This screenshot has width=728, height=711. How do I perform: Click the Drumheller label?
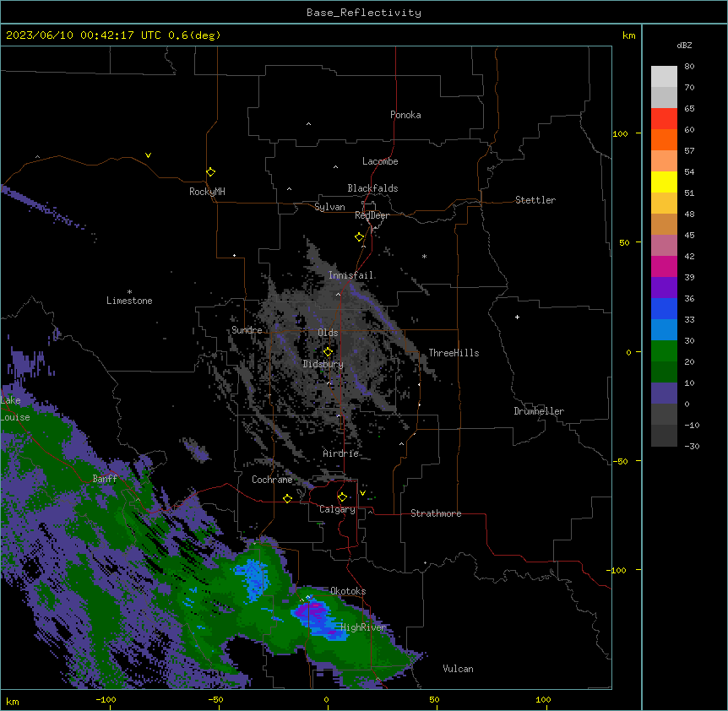539,411
